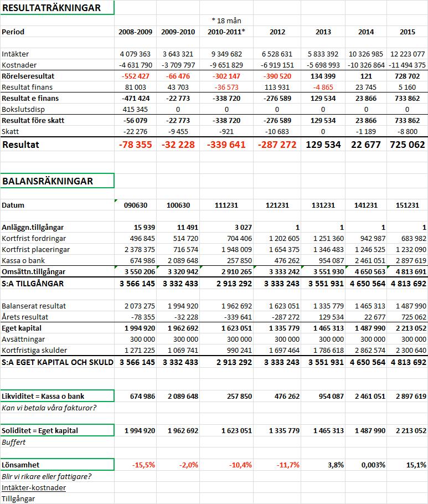Click the Rörelseresultat row label
This screenshot has height=504, width=428.
(28, 76)
